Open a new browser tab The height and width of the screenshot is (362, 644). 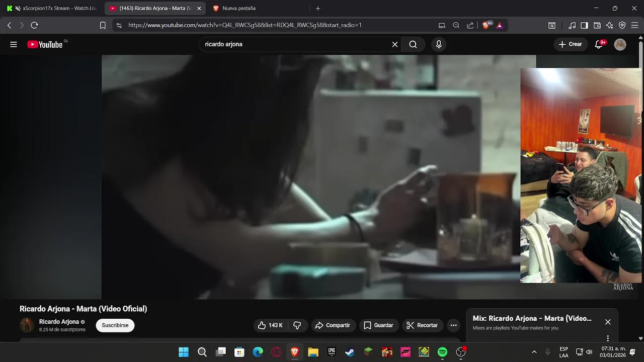[318, 9]
